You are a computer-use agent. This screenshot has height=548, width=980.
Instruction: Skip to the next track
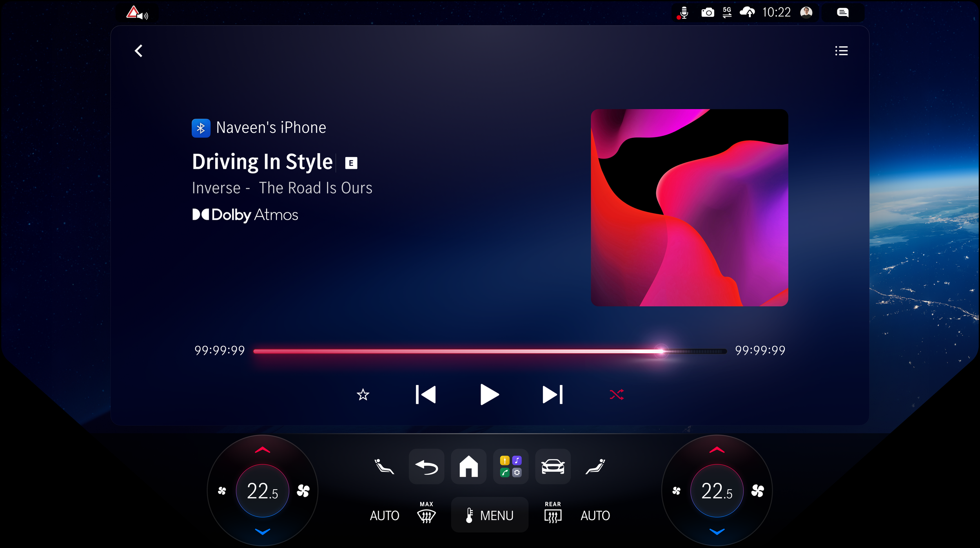click(x=552, y=394)
